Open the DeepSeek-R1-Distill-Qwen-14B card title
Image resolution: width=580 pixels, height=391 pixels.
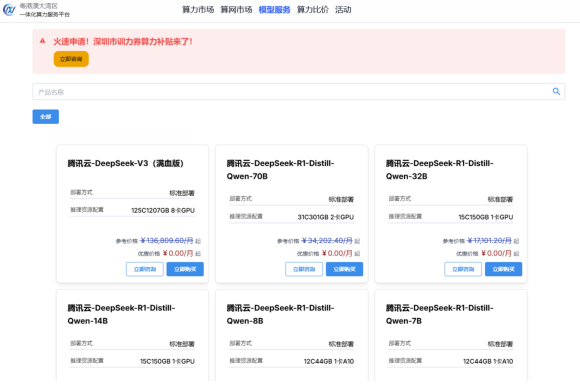[x=121, y=314]
